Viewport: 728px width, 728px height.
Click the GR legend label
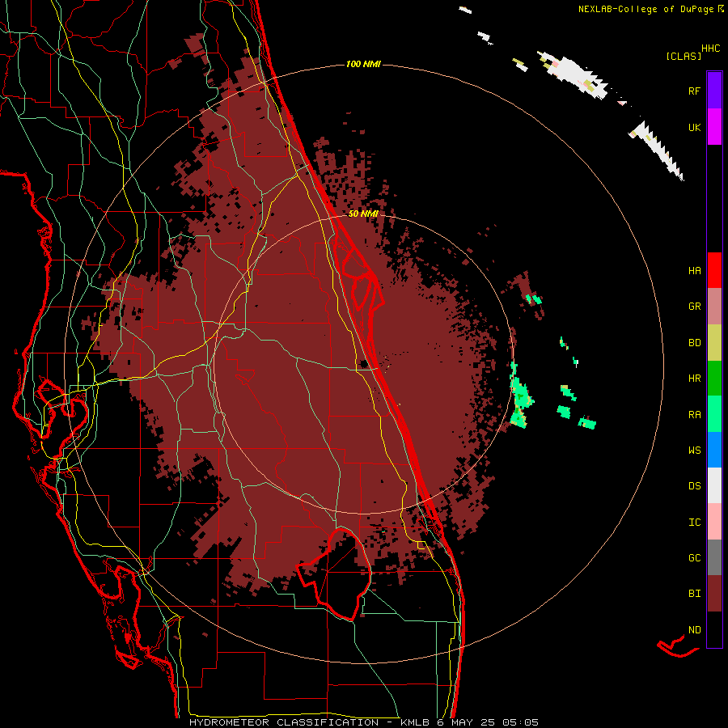(x=694, y=307)
